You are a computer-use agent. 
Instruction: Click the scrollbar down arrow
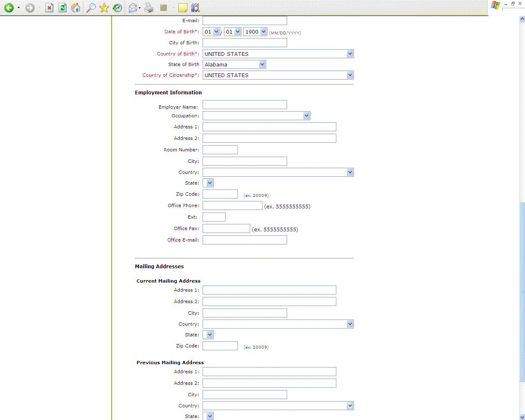click(522, 417)
